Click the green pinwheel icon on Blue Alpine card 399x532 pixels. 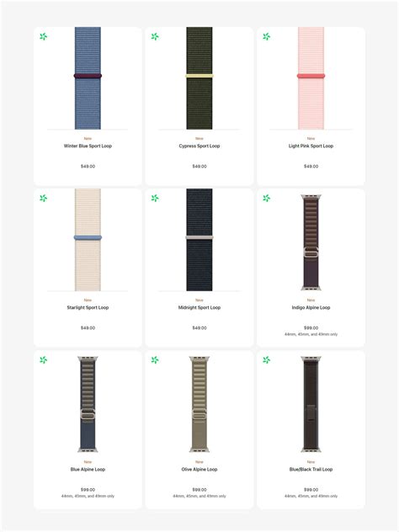tap(44, 360)
